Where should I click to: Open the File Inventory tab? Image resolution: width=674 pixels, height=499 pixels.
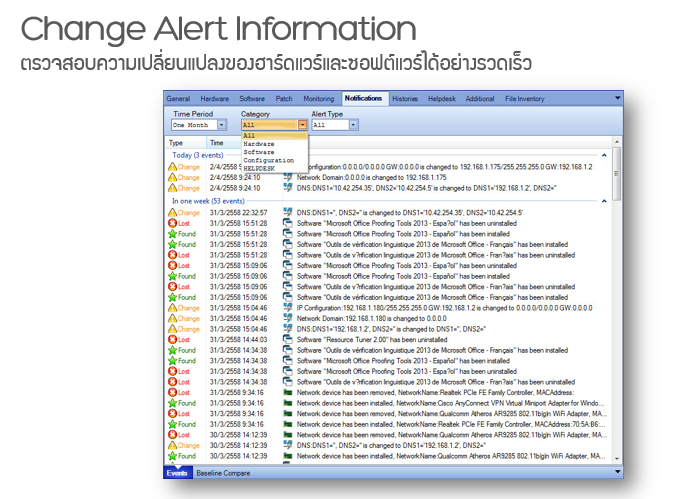pyautogui.click(x=525, y=99)
